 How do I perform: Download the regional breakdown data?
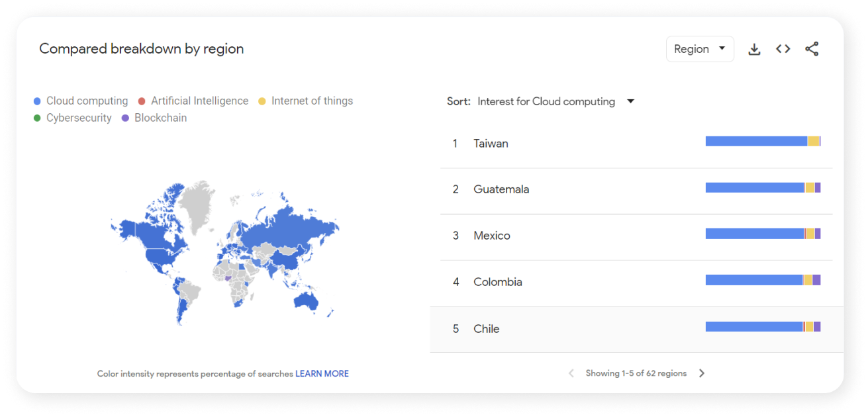pyautogui.click(x=754, y=48)
